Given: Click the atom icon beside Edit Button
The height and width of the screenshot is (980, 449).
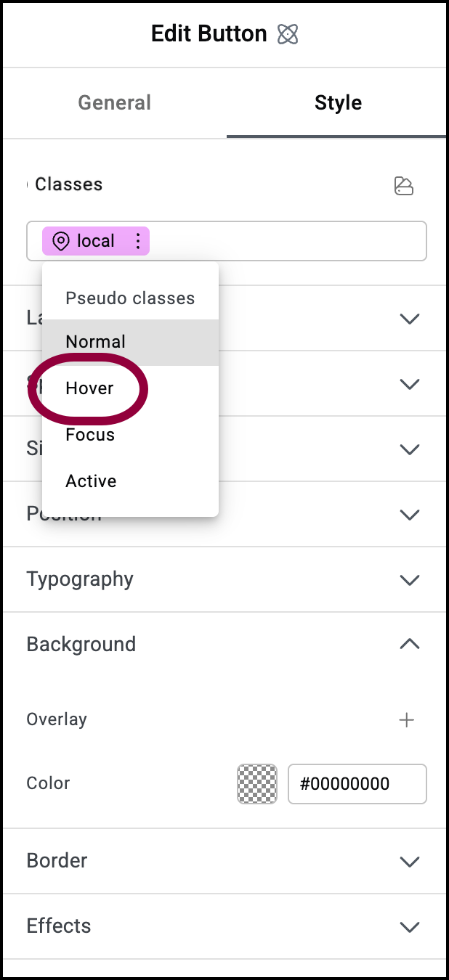Looking at the screenshot, I should (288, 34).
